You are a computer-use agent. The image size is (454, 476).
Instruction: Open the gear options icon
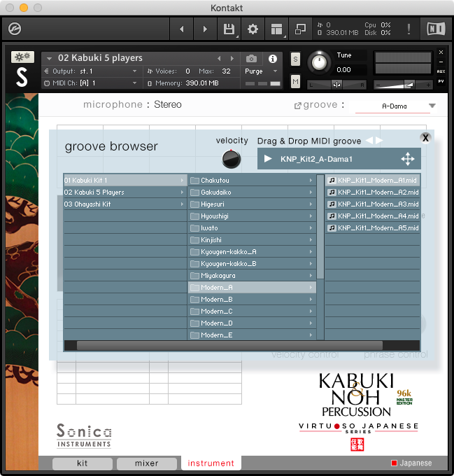pyautogui.click(x=253, y=29)
